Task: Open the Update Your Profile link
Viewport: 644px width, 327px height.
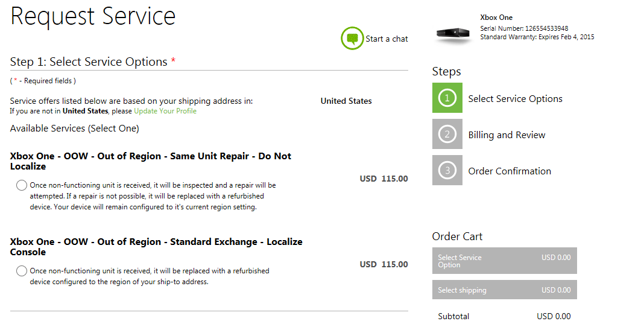Action: (165, 111)
